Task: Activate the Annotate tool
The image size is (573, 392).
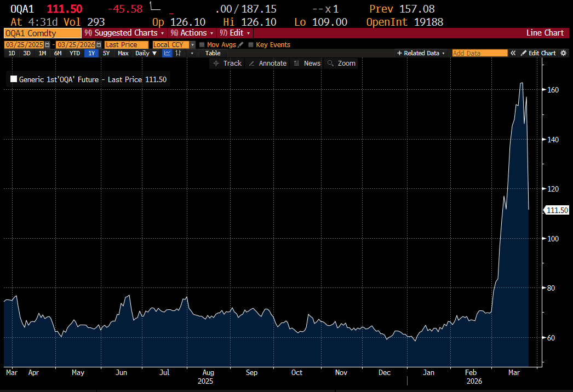Action: 267,63
